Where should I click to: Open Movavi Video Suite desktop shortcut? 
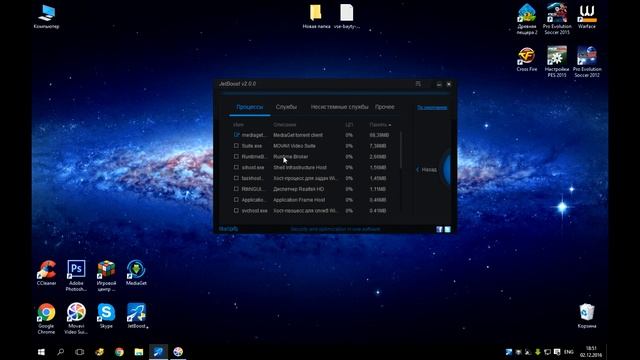[76, 319]
